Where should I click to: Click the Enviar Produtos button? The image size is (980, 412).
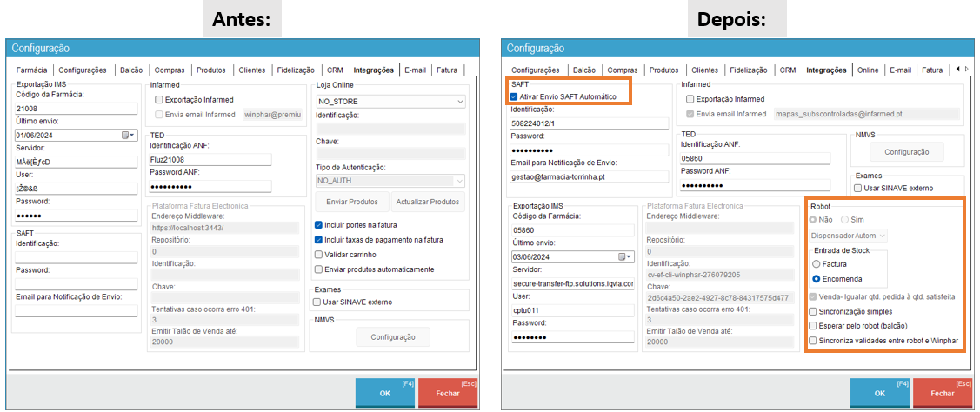[350, 202]
